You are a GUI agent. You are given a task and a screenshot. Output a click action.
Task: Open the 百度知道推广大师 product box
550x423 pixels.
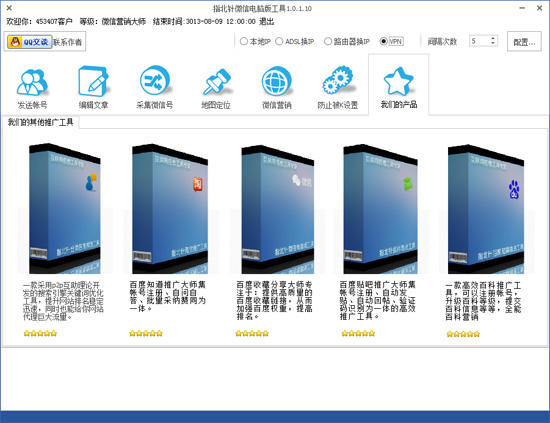[170, 209]
